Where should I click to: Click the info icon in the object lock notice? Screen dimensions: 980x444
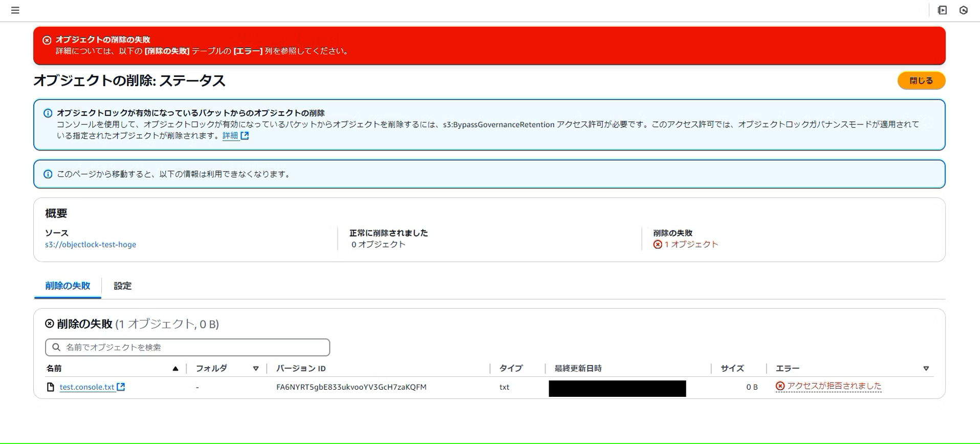[48, 113]
